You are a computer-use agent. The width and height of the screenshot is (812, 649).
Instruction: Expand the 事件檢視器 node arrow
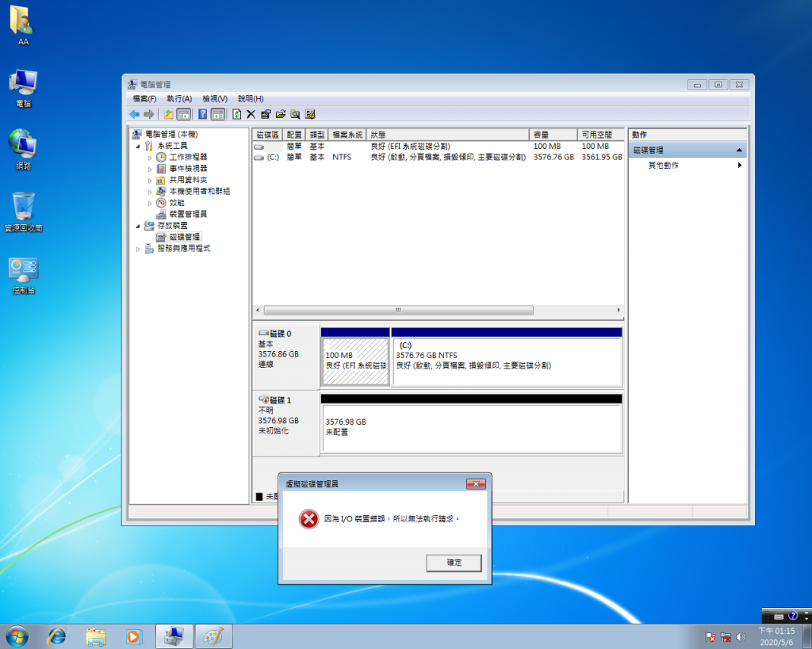pos(150,170)
